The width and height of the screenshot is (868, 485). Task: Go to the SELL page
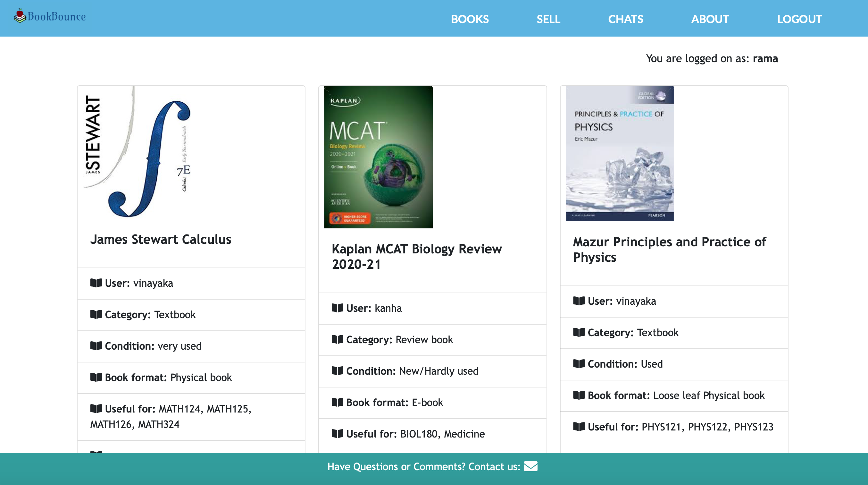pyautogui.click(x=548, y=19)
